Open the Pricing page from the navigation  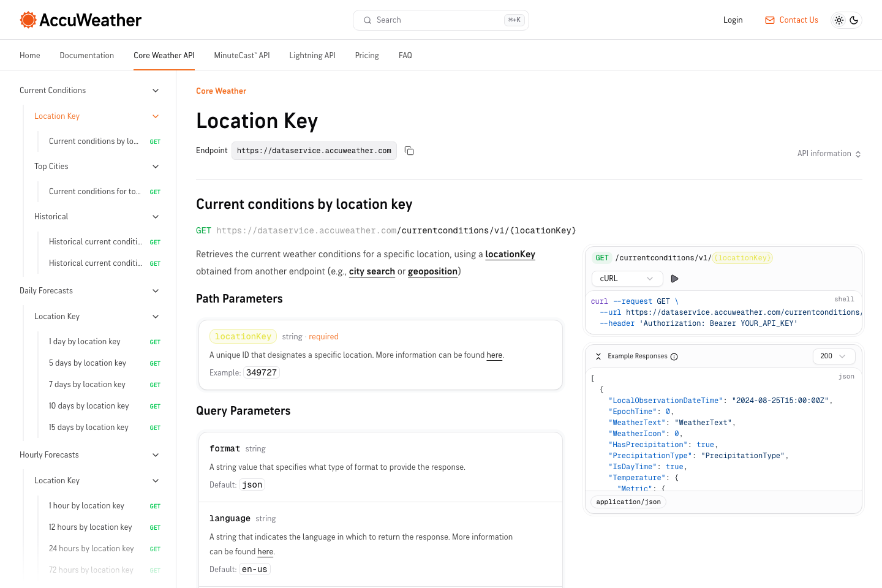(366, 55)
